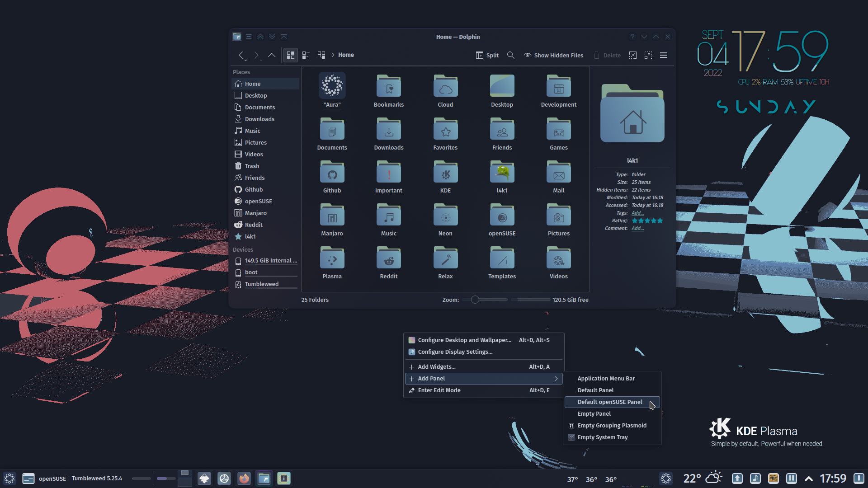Open Tumbleweed device in sidebar

[265, 284]
